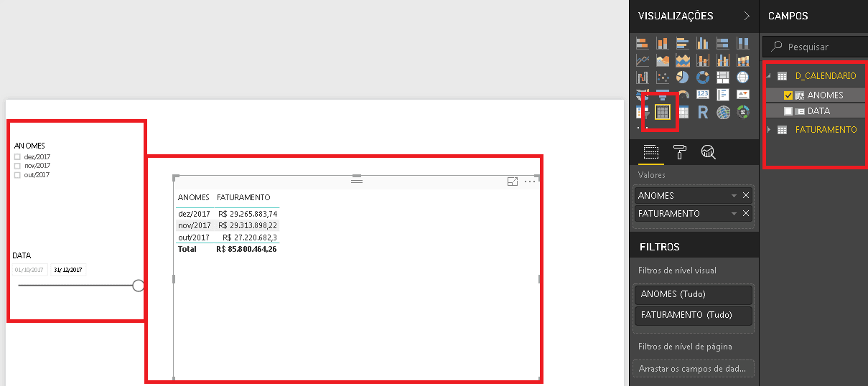Select the line and clustered column chart

(723, 60)
